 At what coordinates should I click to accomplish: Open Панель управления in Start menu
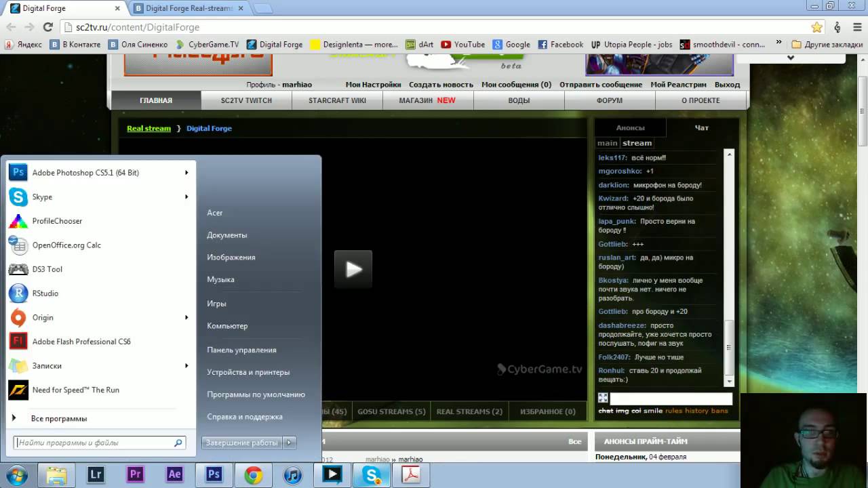tap(241, 350)
